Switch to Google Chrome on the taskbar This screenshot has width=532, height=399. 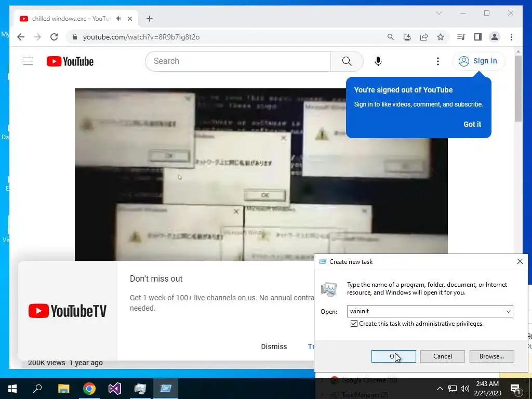pyautogui.click(x=89, y=389)
